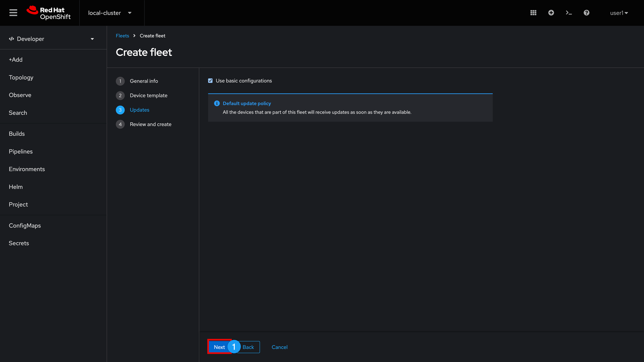644x362 pixels.
Task: Open the Developer perspective switcher
Action: (x=51, y=39)
